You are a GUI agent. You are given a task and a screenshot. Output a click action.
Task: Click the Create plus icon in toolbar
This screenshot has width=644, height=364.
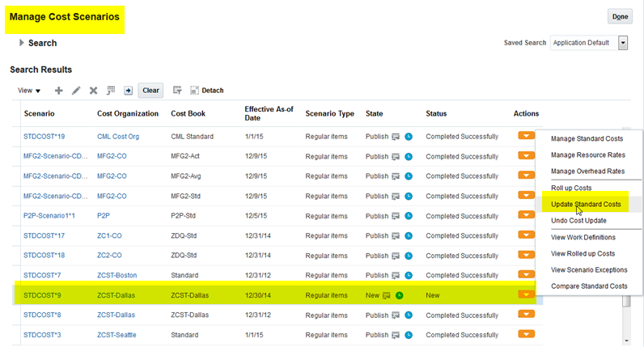tap(59, 91)
